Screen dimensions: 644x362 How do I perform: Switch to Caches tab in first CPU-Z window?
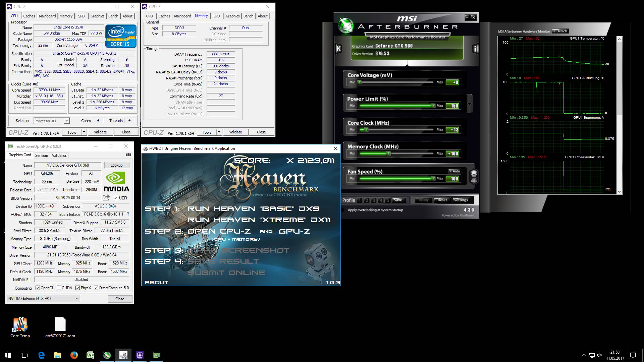pos(29,16)
